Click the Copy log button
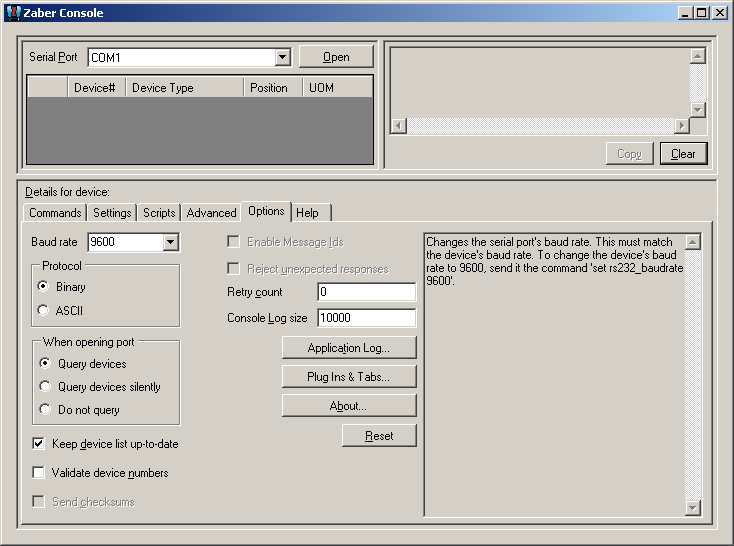The image size is (734, 546). point(630,154)
